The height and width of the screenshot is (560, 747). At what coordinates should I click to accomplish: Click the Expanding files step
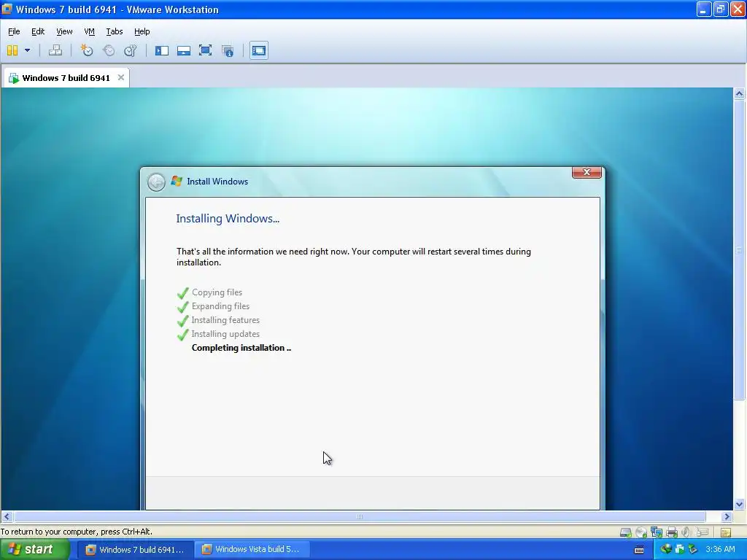click(220, 306)
